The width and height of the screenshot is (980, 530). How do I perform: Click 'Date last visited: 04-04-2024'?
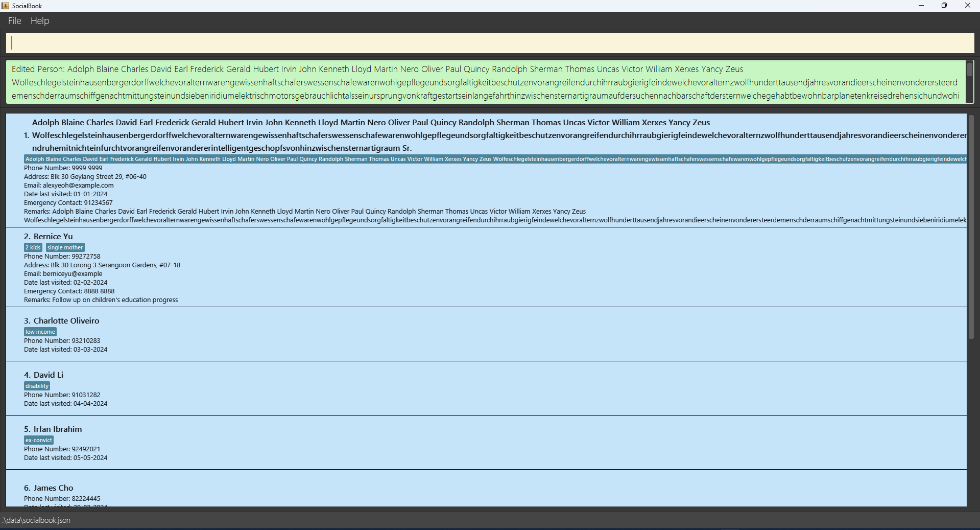coord(66,404)
